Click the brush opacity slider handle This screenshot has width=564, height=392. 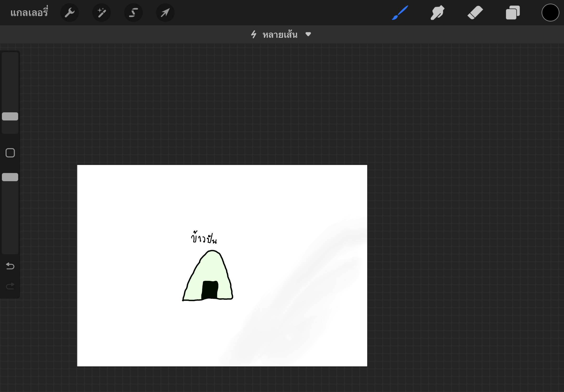coord(10,177)
